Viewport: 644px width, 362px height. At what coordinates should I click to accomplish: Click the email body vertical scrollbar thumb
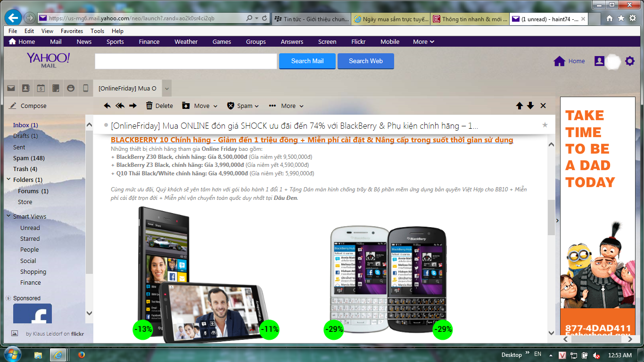[551, 217]
